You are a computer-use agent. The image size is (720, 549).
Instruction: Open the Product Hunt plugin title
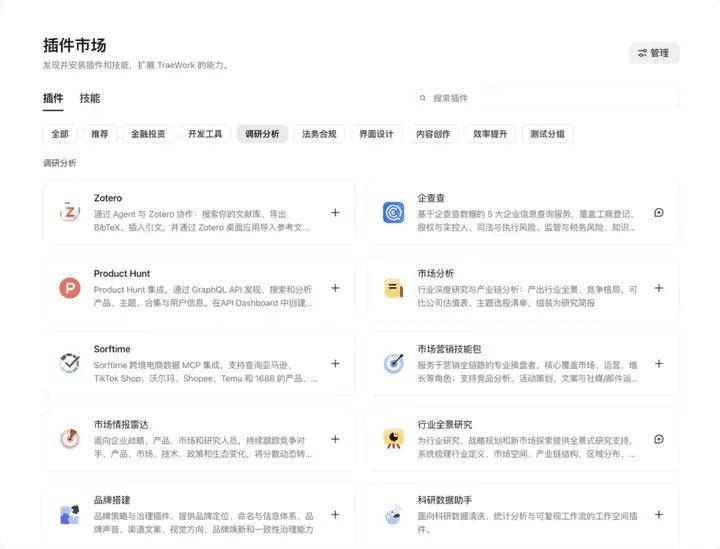(122, 274)
